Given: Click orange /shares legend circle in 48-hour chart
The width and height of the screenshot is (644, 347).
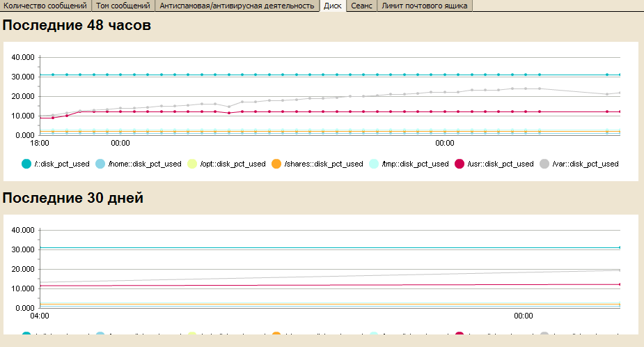Looking at the screenshot, I should (x=276, y=164).
